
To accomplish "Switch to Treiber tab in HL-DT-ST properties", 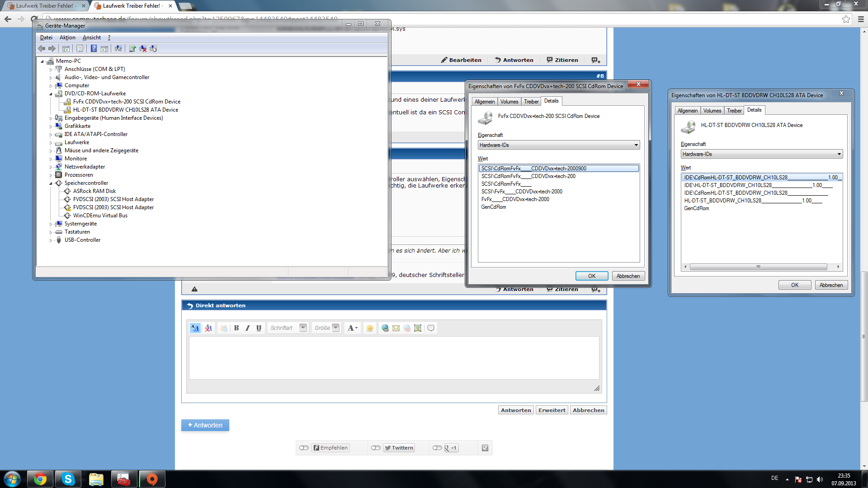I will [734, 111].
